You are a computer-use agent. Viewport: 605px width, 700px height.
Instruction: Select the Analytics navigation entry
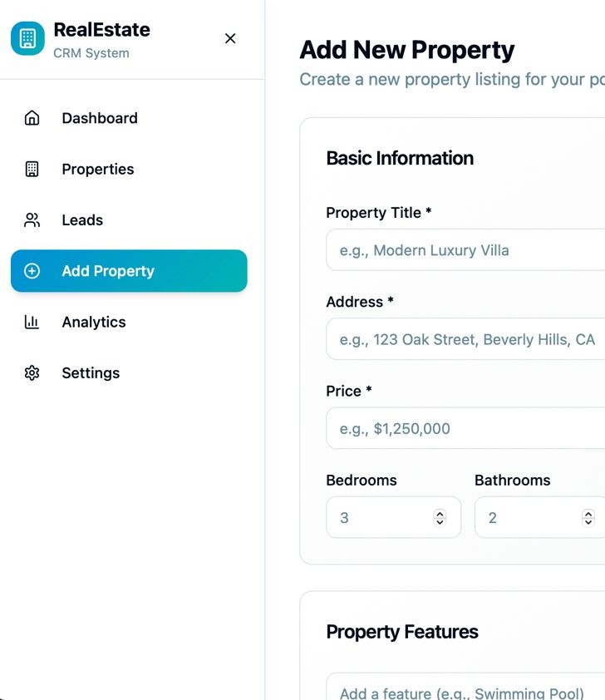[x=92, y=322]
